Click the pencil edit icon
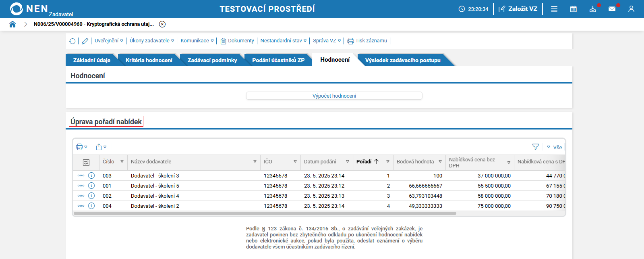644x259 pixels. 85,41
